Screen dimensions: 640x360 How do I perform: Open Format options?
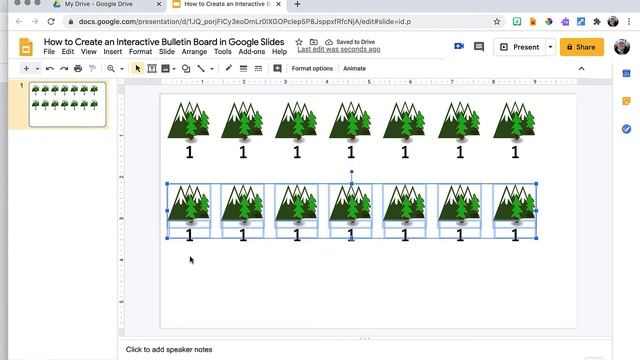click(312, 69)
